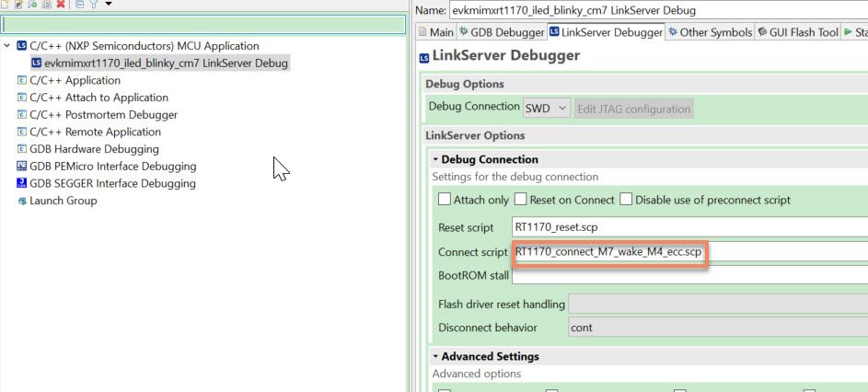
Task: Click Edit JTAG configuration button
Action: (634, 109)
